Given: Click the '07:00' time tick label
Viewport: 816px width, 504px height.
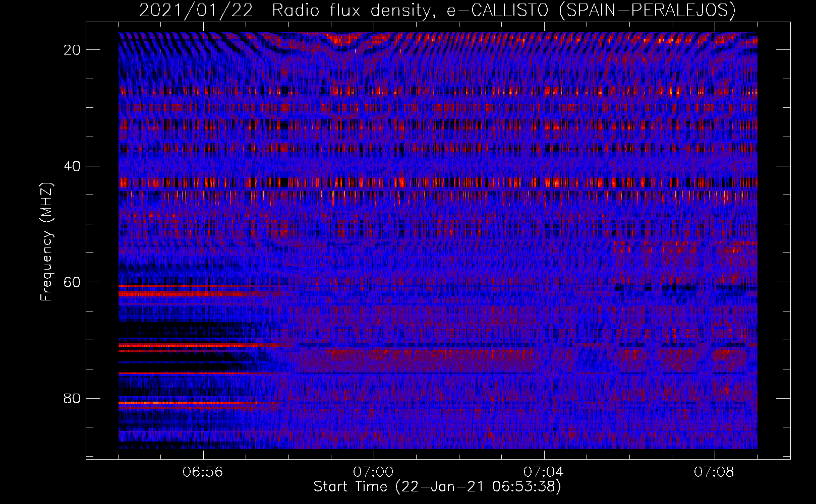Looking at the screenshot, I should [373, 472].
